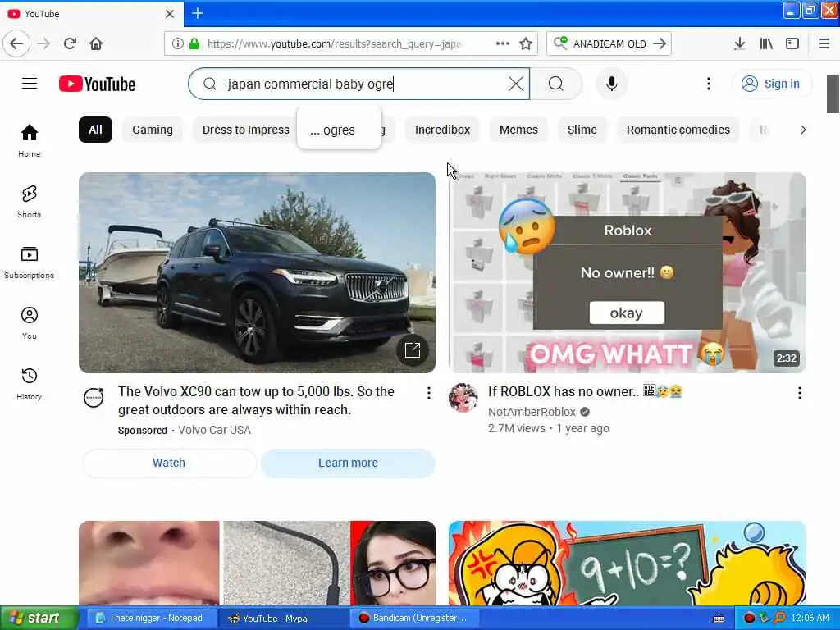
Task: Open 'If ROBLOX has no owner..' title
Action: [x=585, y=391]
